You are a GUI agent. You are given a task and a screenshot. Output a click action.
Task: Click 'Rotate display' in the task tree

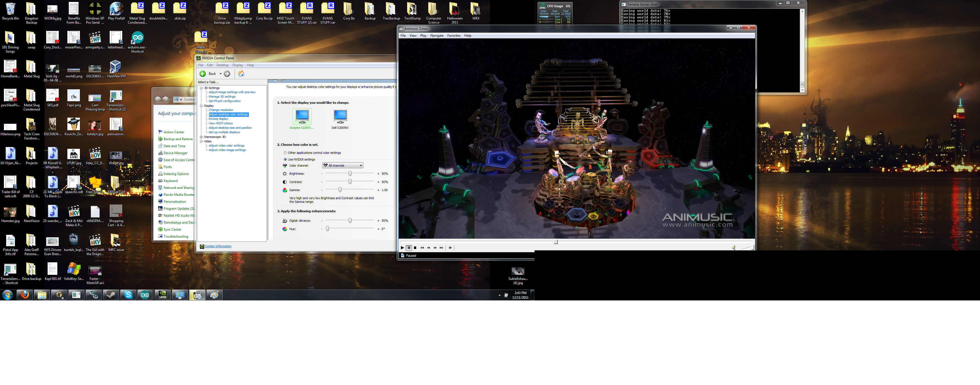(218, 119)
